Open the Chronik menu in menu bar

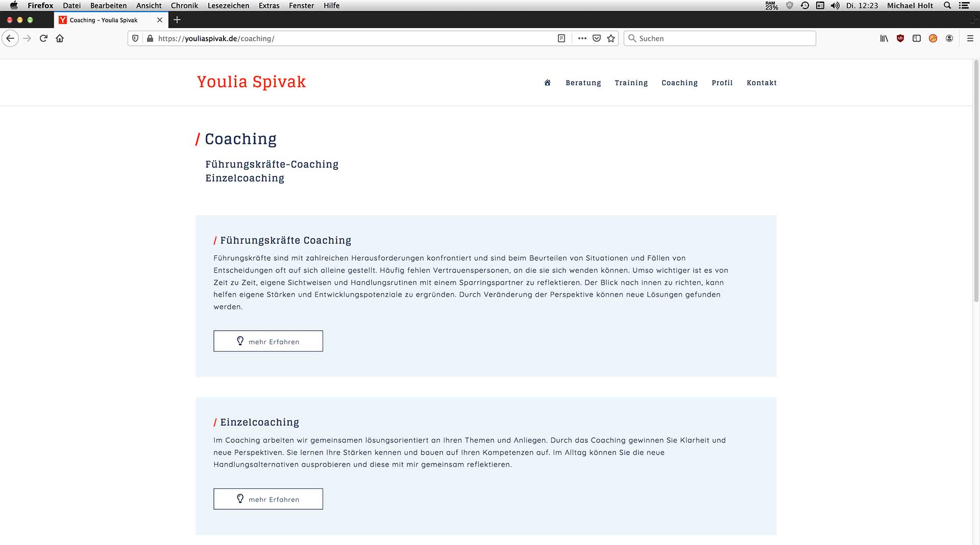[x=184, y=6]
